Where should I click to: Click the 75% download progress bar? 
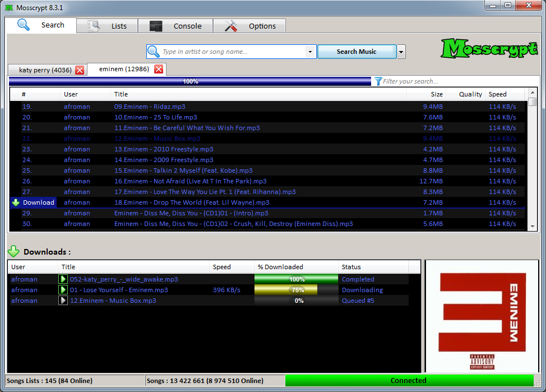point(297,290)
